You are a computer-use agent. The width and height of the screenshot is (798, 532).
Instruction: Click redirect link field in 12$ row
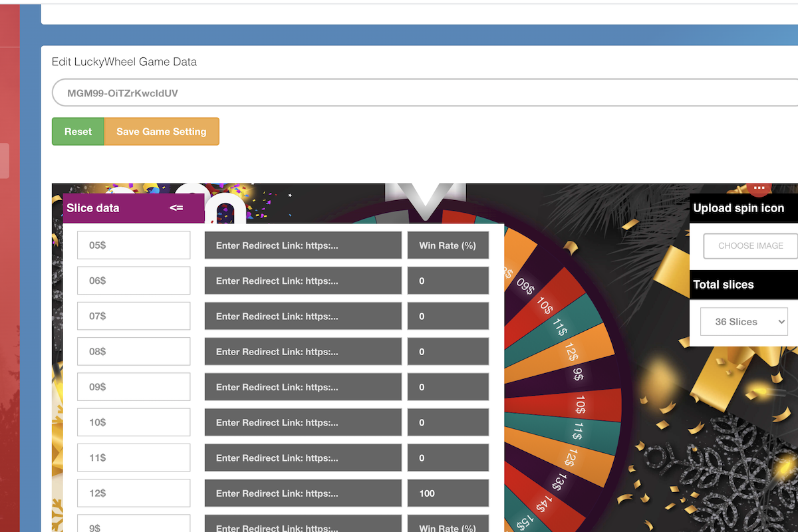[303, 493]
